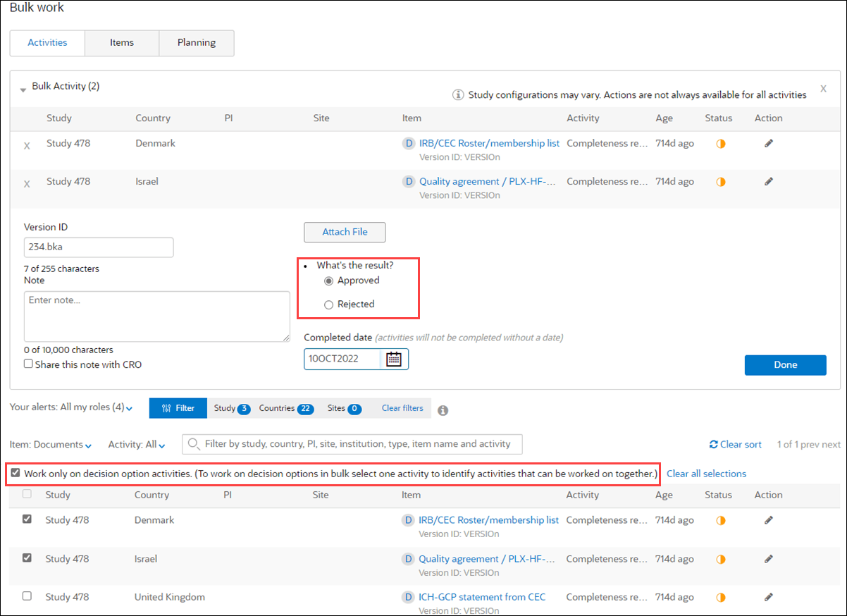Viewport: 847px width, 616px height.
Task: Click the Done button
Action: (x=785, y=365)
